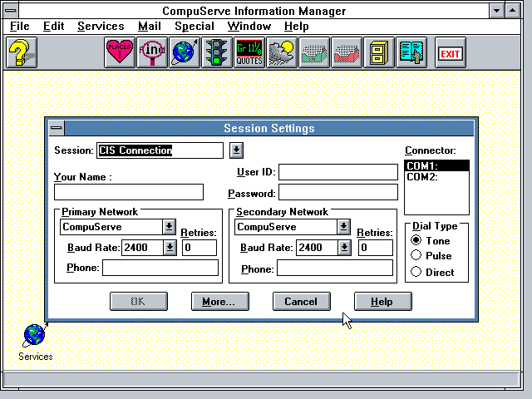Click the Secondary Network Retries field
Screen dimensions: 532x399
[375, 248]
